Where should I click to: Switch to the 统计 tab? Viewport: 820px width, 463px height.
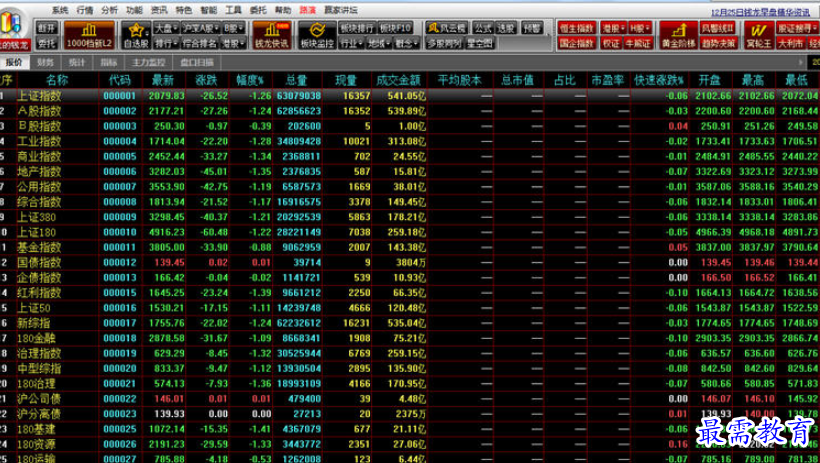click(x=77, y=63)
